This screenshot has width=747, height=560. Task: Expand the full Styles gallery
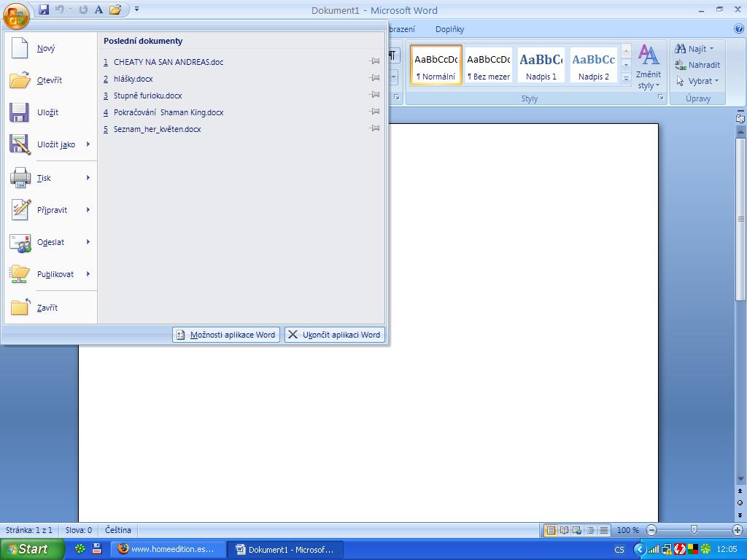pyautogui.click(x=627, y=79)
